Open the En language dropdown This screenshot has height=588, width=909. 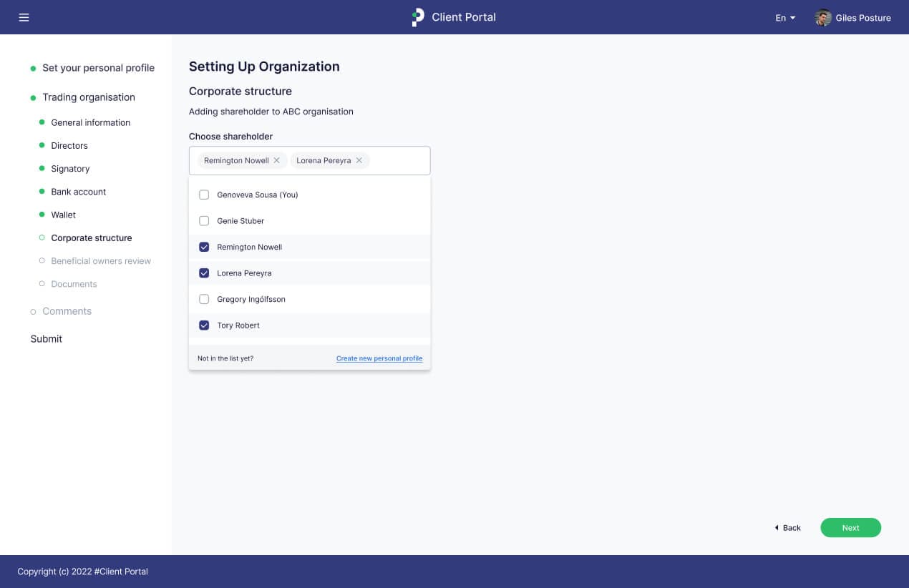point(785,18)
